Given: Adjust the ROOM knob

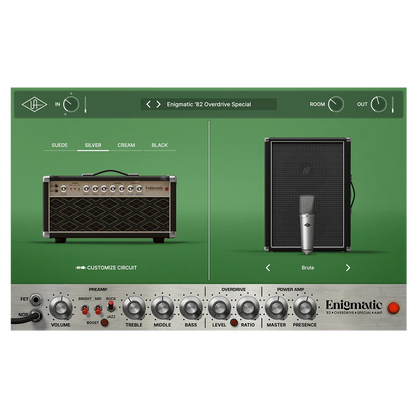Looking at the screenshot, I should [x=335, y=104].
